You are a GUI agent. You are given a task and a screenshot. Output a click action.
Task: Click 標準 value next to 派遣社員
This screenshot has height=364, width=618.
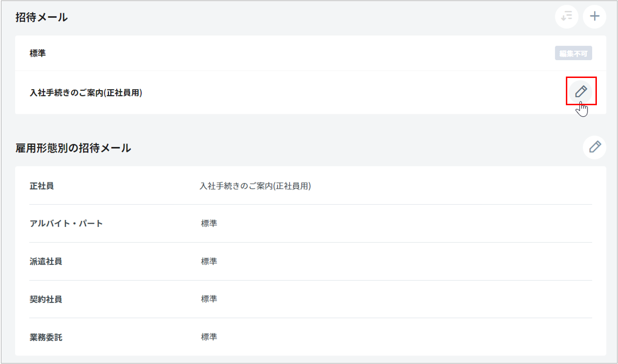tap(209, 262)
